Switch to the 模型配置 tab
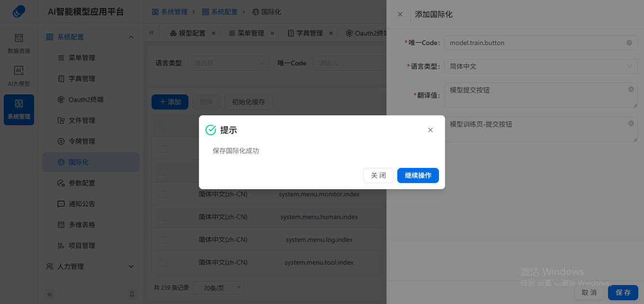 click(188, 33)
